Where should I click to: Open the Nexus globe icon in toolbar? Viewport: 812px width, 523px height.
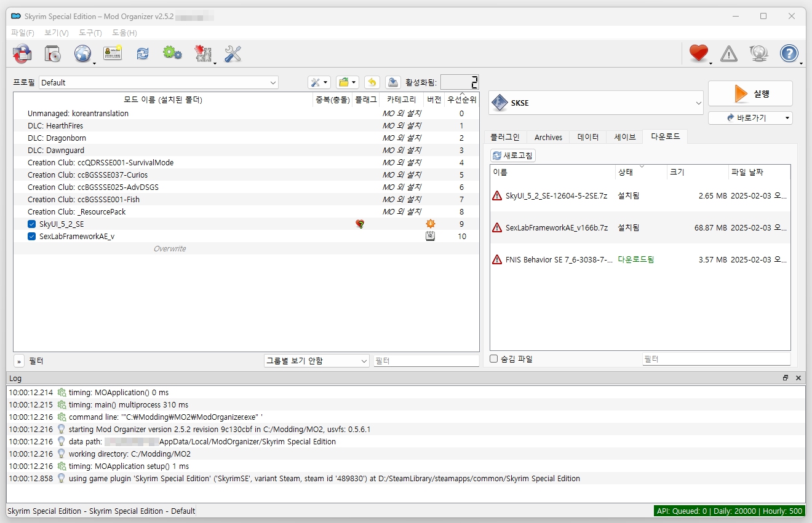click(x=82, y=54)
